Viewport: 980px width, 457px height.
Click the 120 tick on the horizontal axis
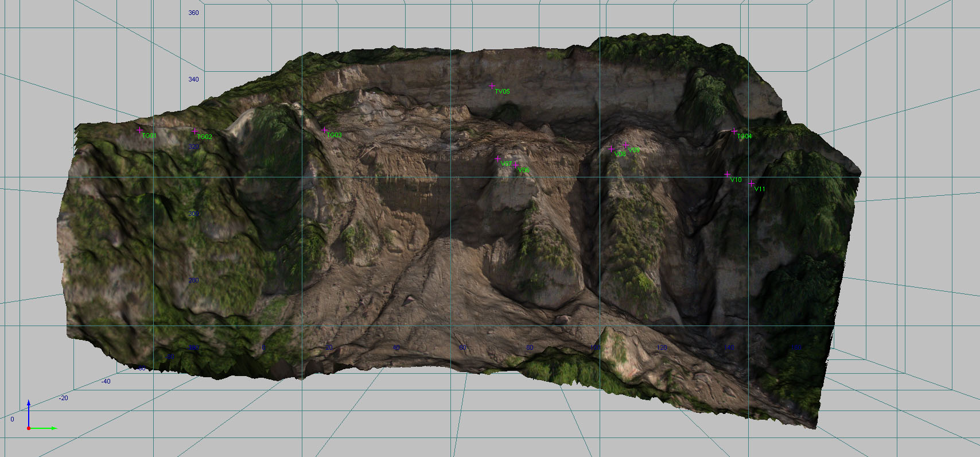click(x=662, y=347)
